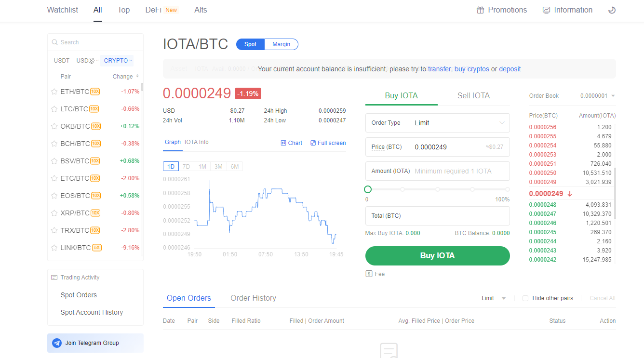Star XRP/BTC as favorite
Viewport: 644px width, 358px height.
54,213
